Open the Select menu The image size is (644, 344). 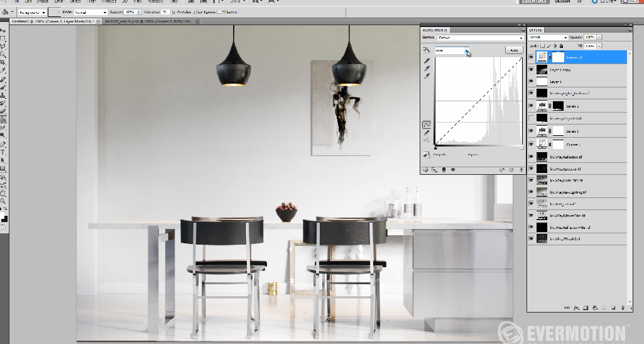[x=75, y=1]
